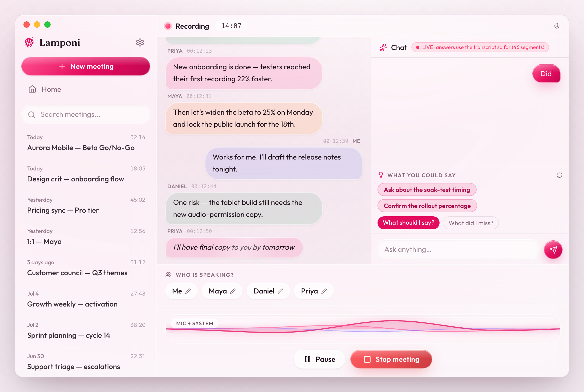This screenshot has width=584, height=392.
Task: Edit the Maya speaker name via its pencil icon
Action: (233, 291)
